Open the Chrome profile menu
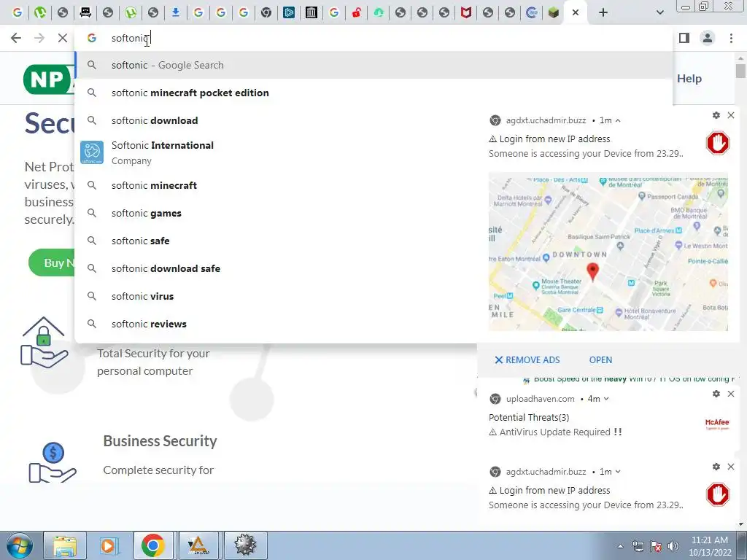Image resolution: width=747 pixels, height=560 pixels. point(708,38)
